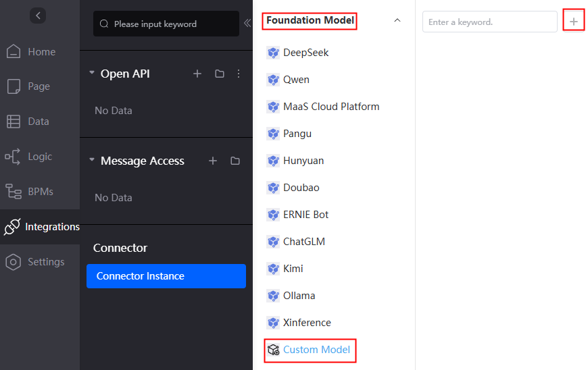Click the Ollama model icon
588x370 pixels.
click(x=273, y=296)
